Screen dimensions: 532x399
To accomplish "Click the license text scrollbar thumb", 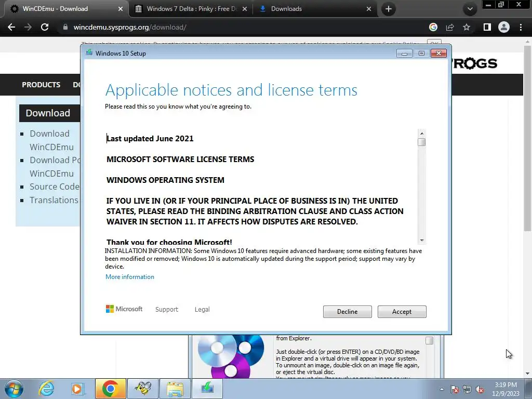I will point(422,142).
